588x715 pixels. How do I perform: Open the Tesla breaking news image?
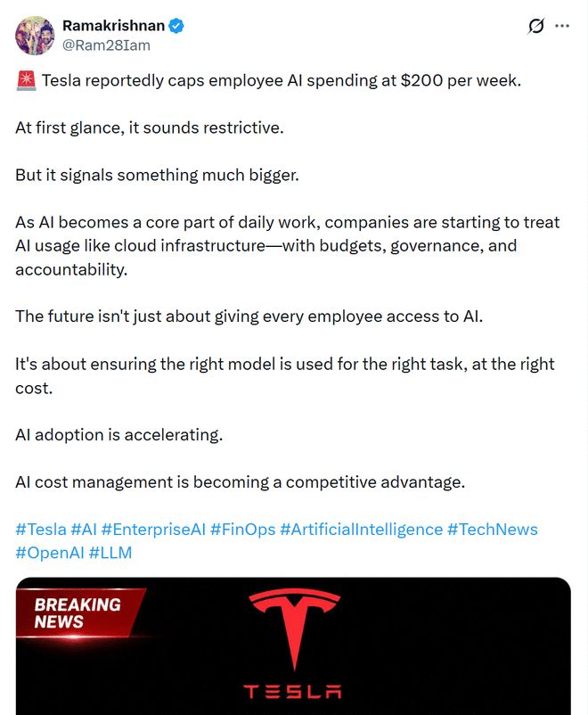[293, 646]
